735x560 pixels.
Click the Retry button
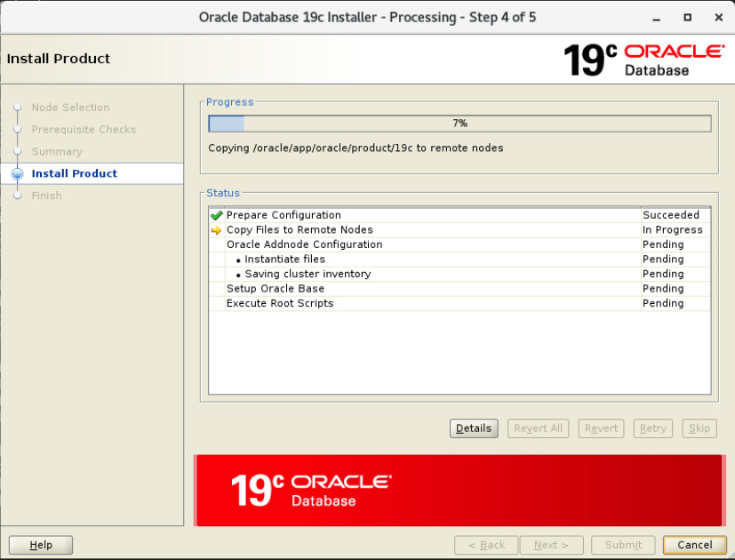[x=653, y=428]
